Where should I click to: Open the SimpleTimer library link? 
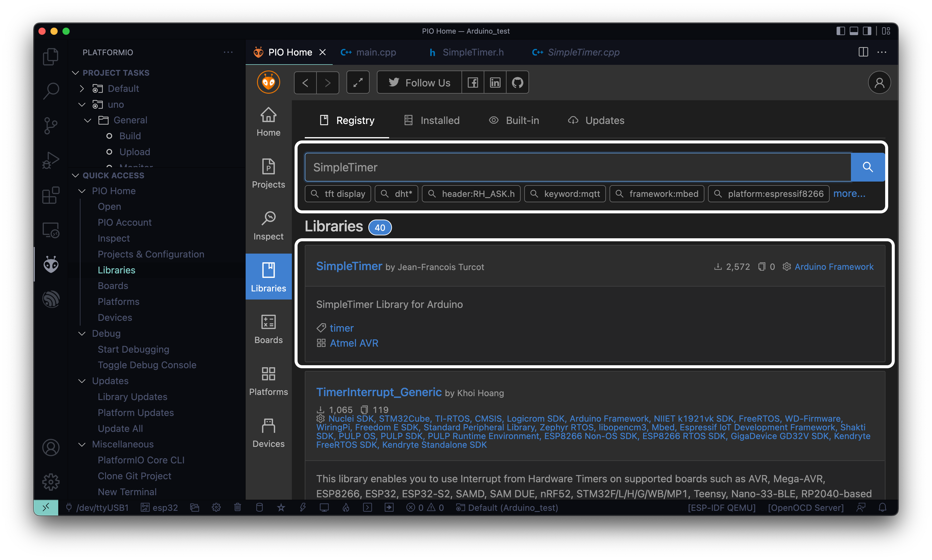click(349, 266)
